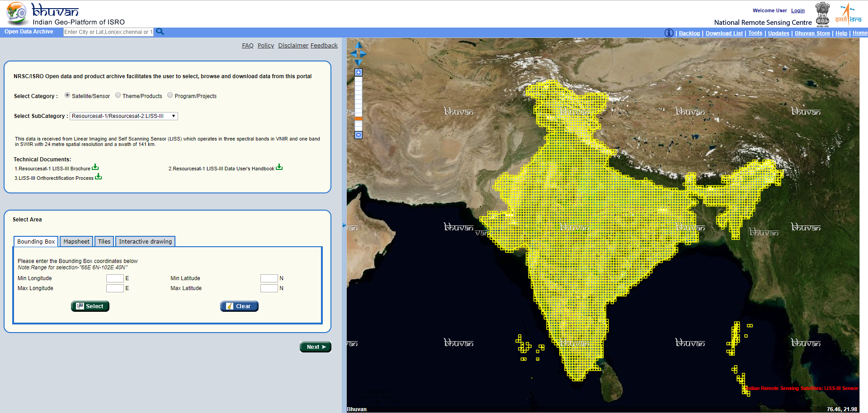Click the ISRO logo
The image size is (868, 413).
848,14
